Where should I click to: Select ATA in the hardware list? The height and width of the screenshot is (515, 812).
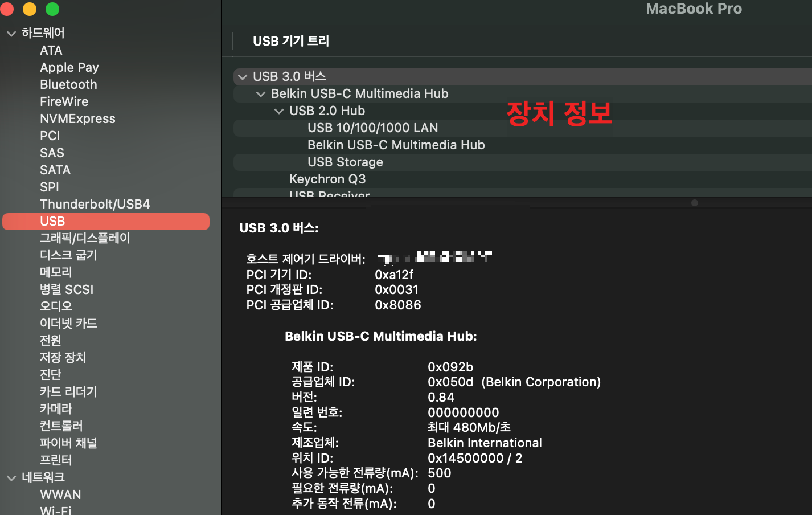point(51,51)
